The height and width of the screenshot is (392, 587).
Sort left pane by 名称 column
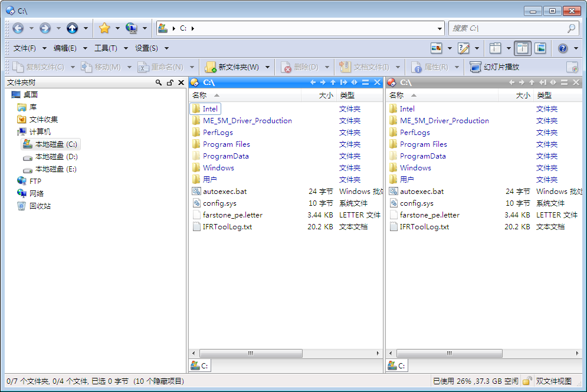click(x=245, y=95)
